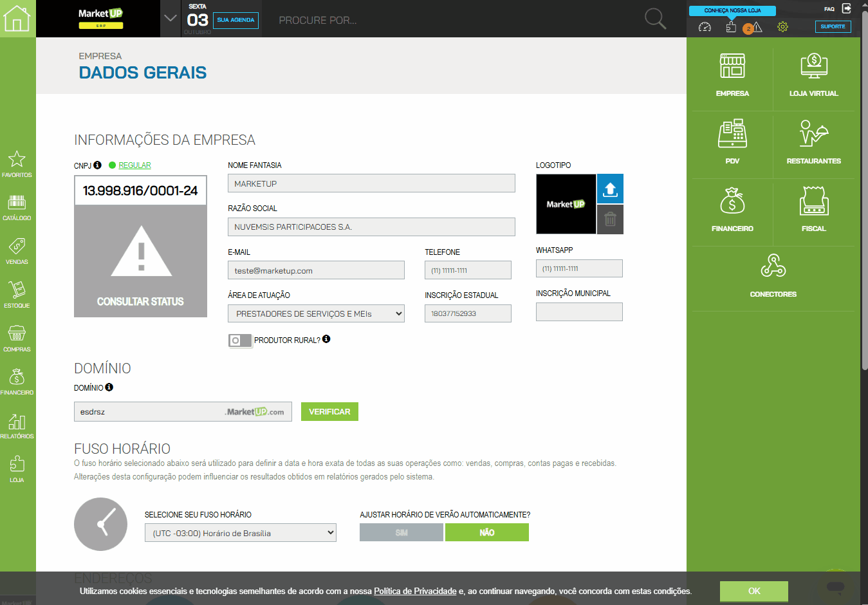Go to Relatórios in left sidebar
The height and width of the screenshot is (605, 868).
point(17,425)
